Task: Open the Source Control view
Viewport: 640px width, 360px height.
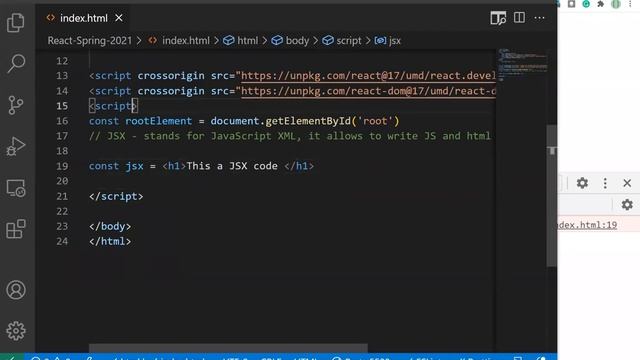Action: 16,105
